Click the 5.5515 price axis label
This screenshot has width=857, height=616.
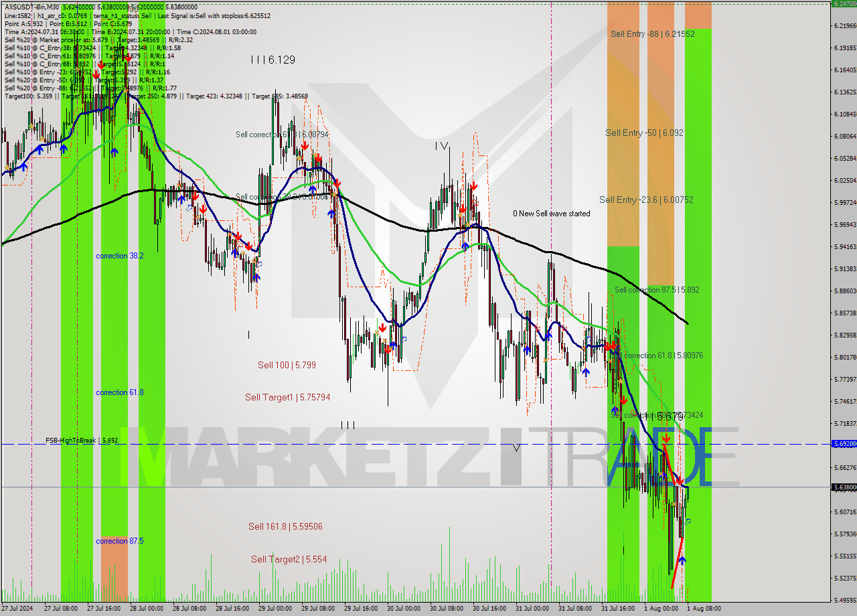tap(845, 556)
